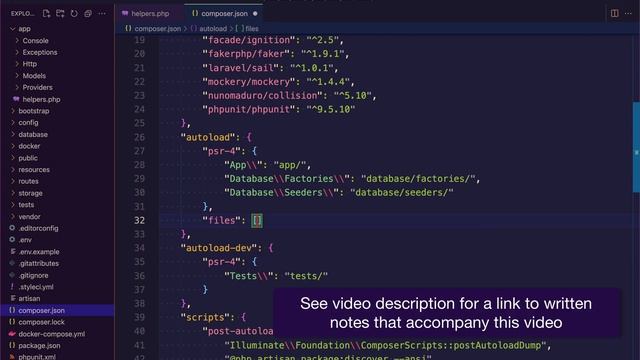Image resolution: width=640 pixels, height=360 pixels.
Task: Switch to the helpers.php tab
Action: click(x=150, y=13)
